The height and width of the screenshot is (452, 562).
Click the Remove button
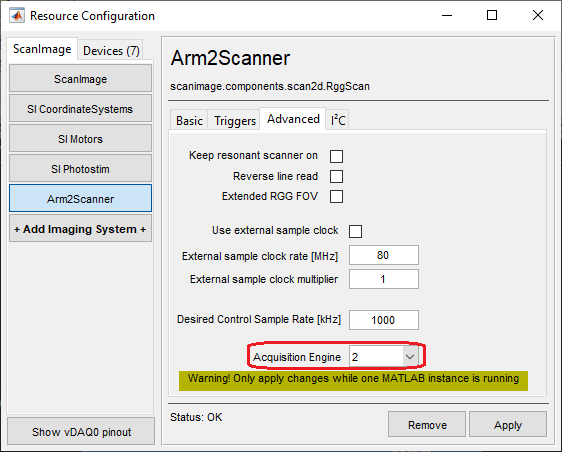[427, 425]
